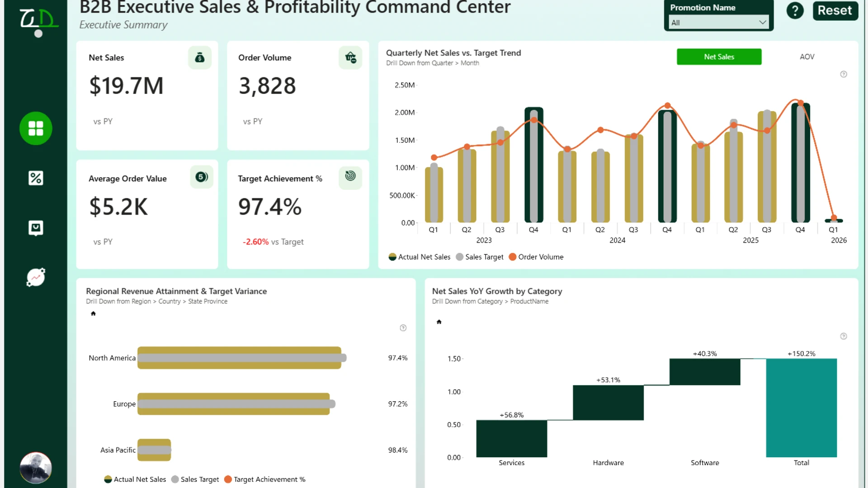Viewport: 868px width, 488px height.
Task: Click the Target Achievement bullseye icon
Action: [350, 176]
